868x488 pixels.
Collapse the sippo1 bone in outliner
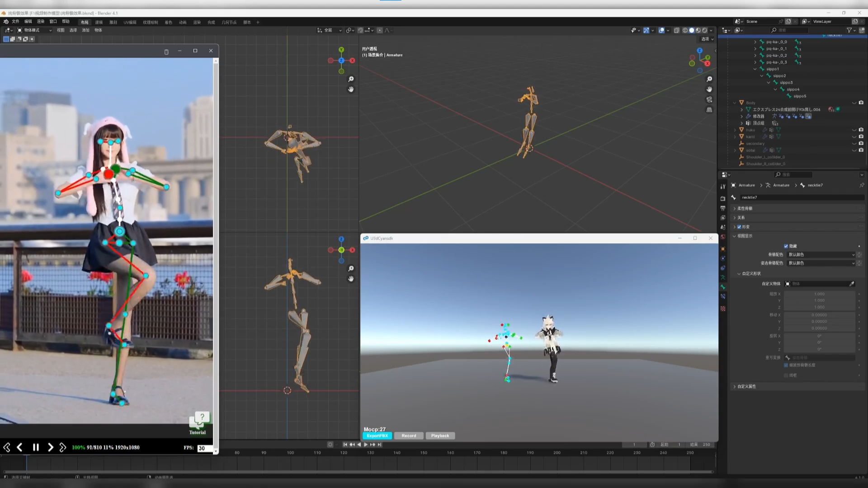[755, 69]
